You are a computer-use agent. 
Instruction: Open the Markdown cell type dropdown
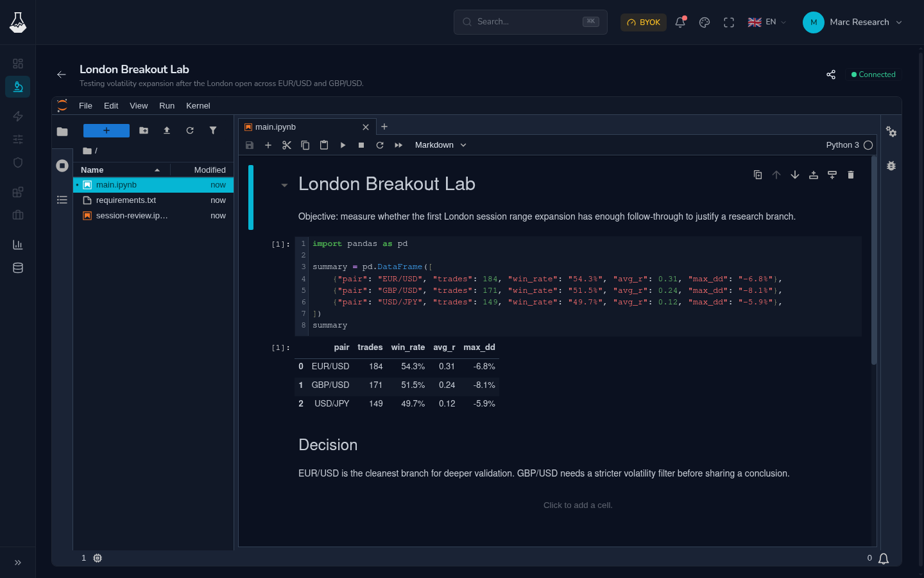441,145
